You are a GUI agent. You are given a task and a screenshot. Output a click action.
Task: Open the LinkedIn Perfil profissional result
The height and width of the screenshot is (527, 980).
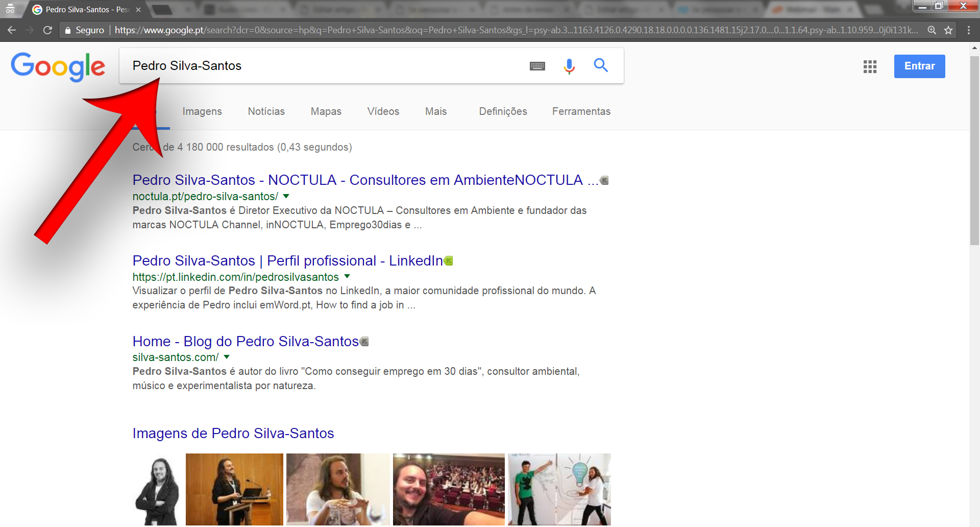[x=288, y=261]
